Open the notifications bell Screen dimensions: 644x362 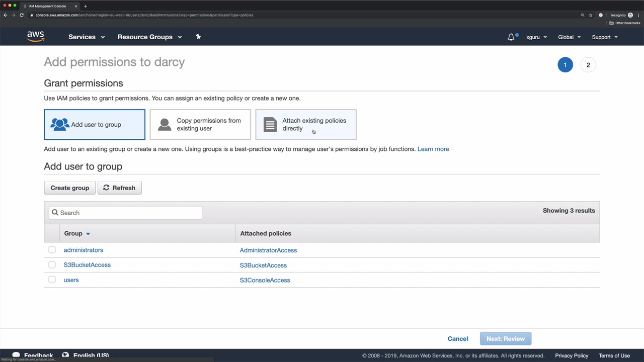[x=511, y=37]
